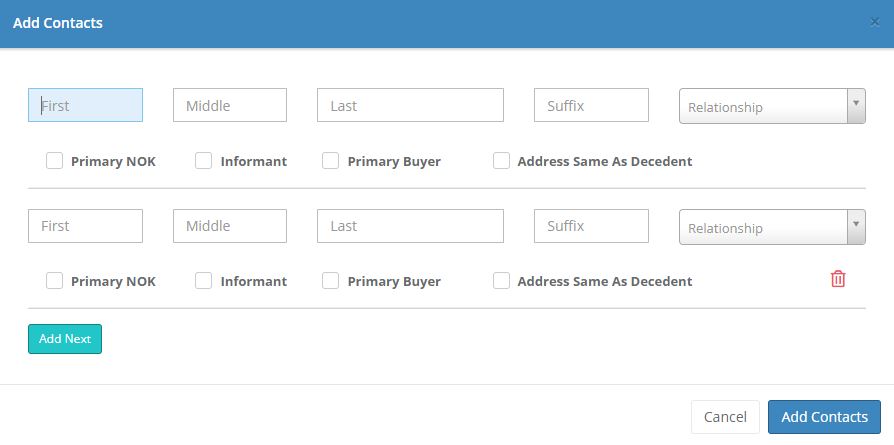This screenshot has height=445, width=894.
Task: Close the Add Contacts dialog with X
Action: tap(875, 22)
